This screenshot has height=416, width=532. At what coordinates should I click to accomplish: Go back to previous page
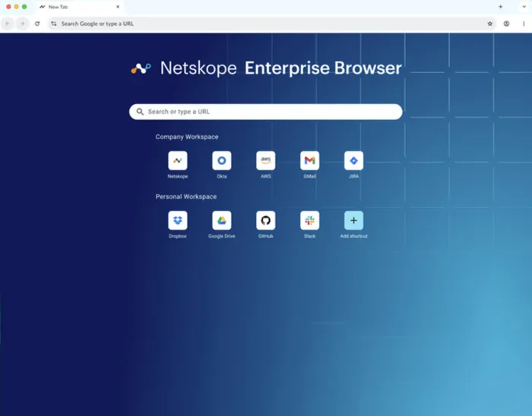8,24
